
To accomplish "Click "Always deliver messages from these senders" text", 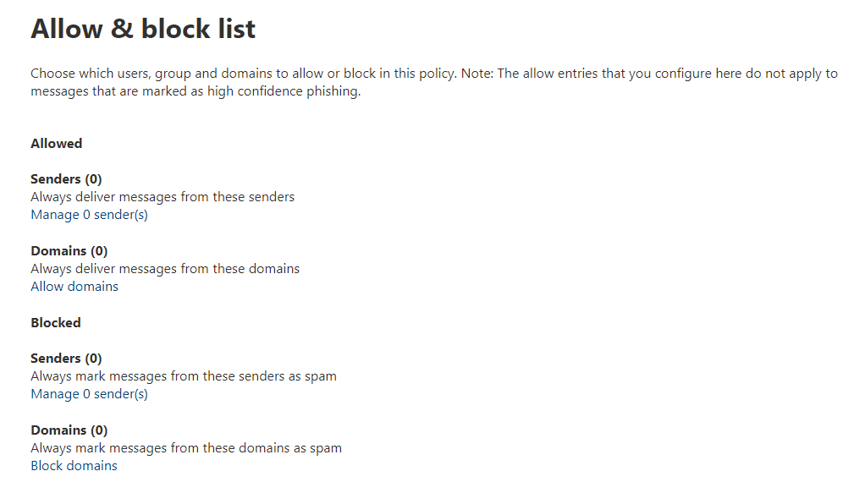I will click(x=163, y=196).
